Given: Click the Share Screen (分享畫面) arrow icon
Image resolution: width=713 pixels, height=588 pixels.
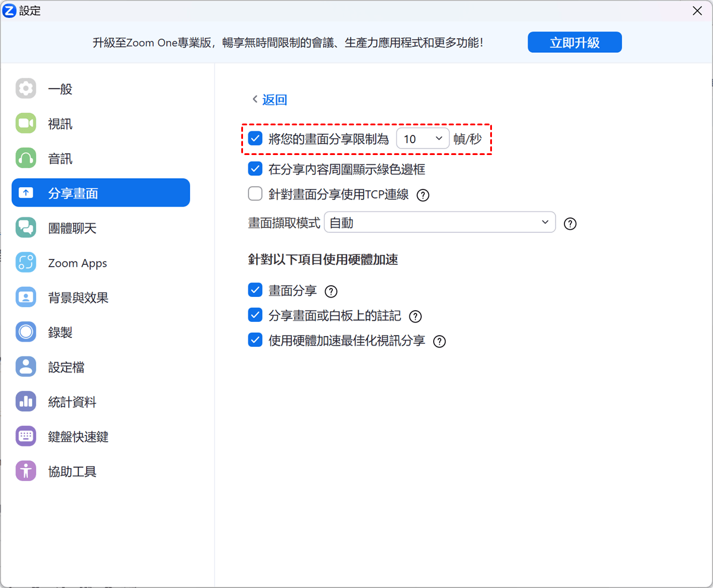Looking at the screenshot, I should pos(26,193).
